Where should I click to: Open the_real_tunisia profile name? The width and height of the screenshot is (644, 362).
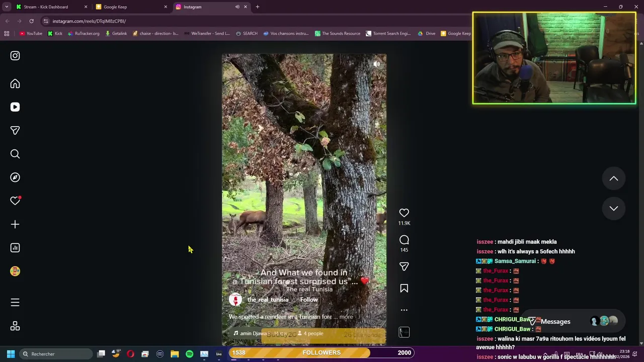268,300
